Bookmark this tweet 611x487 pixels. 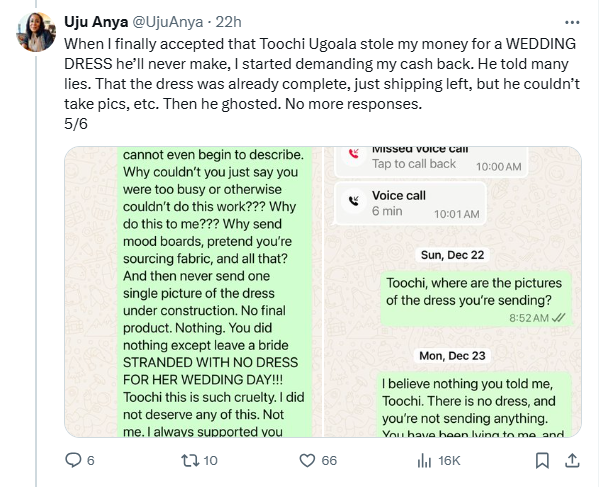(x=541, y=461)
